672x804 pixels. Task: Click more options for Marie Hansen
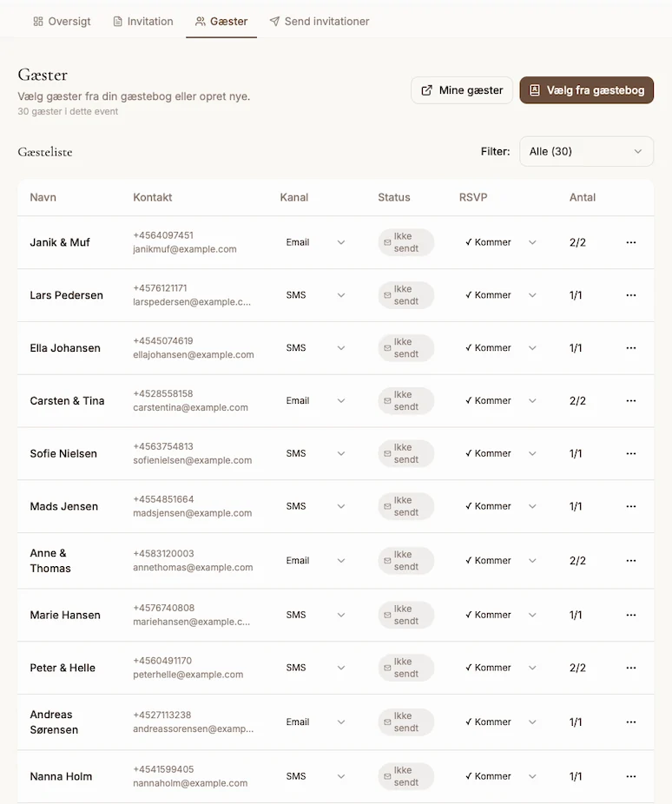pyautogui.click(x=631, y=615)
